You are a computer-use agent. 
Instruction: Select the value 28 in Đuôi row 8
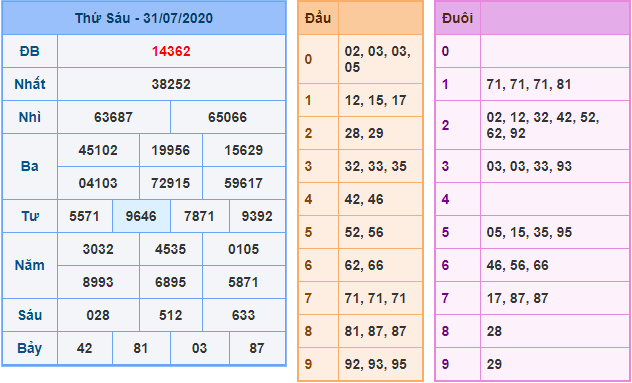pyautogui.click(x=494, y=331)
